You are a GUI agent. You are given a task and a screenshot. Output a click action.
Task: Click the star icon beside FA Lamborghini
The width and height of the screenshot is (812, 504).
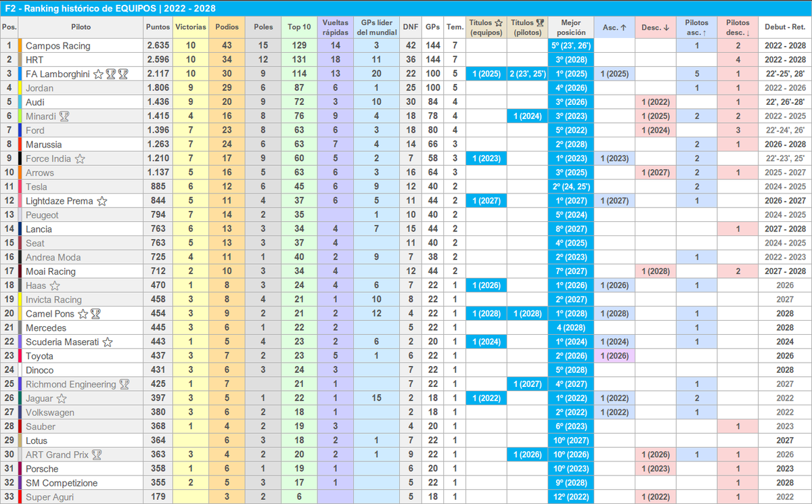coord(98,74)
